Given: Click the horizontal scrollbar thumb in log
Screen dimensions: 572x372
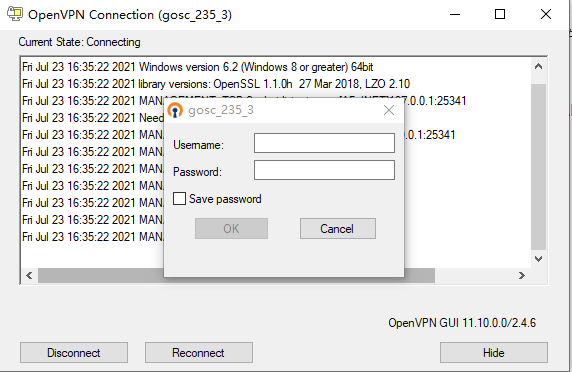Looking at the screenshot, I should point(236,276).
